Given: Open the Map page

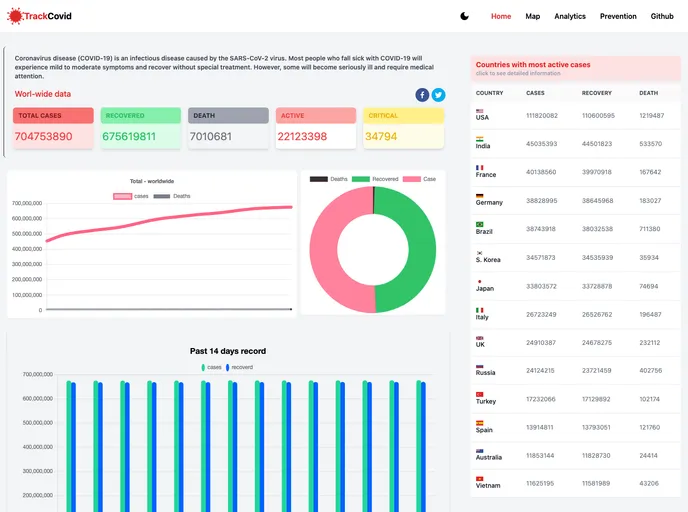Looking at the screenshot, I should point(533,16).
